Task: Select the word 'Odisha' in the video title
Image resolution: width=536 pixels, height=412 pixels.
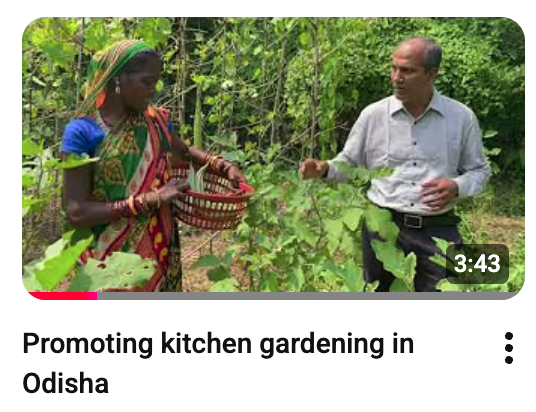Action: [x=66, y=383]
